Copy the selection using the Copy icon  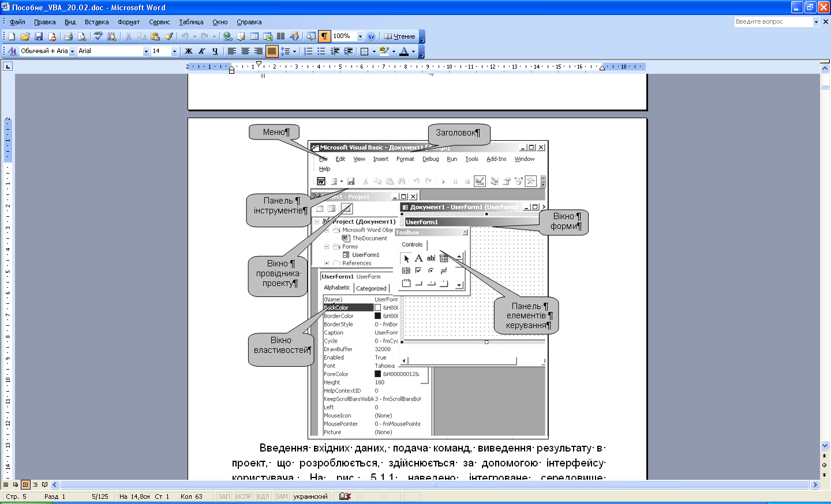141,36
